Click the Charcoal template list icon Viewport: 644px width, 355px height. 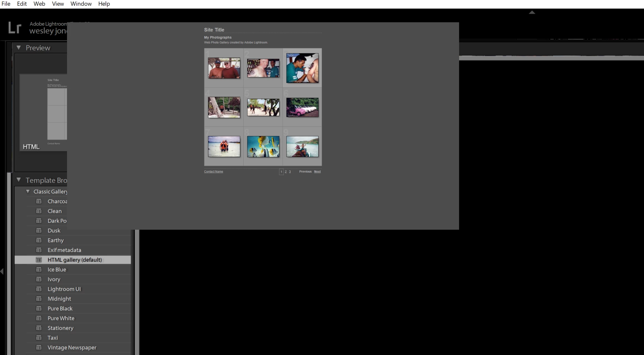(x=39, y=201)
